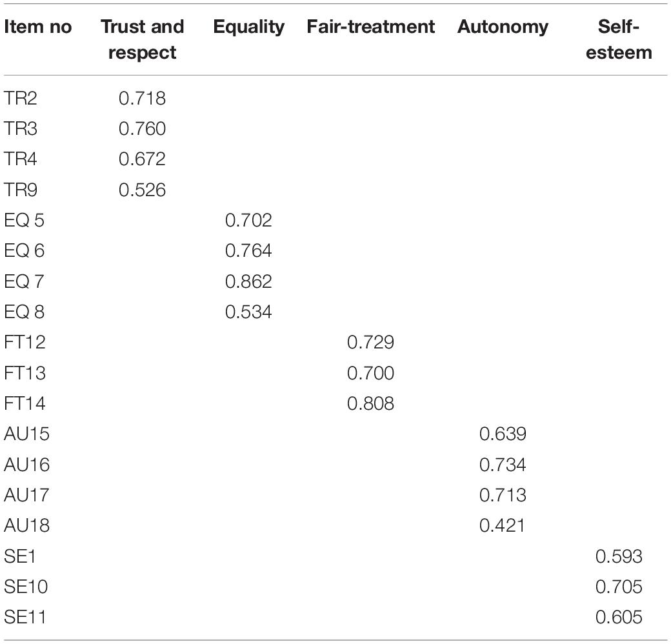Select the Trust and respect column header

[x=142, y=39]
